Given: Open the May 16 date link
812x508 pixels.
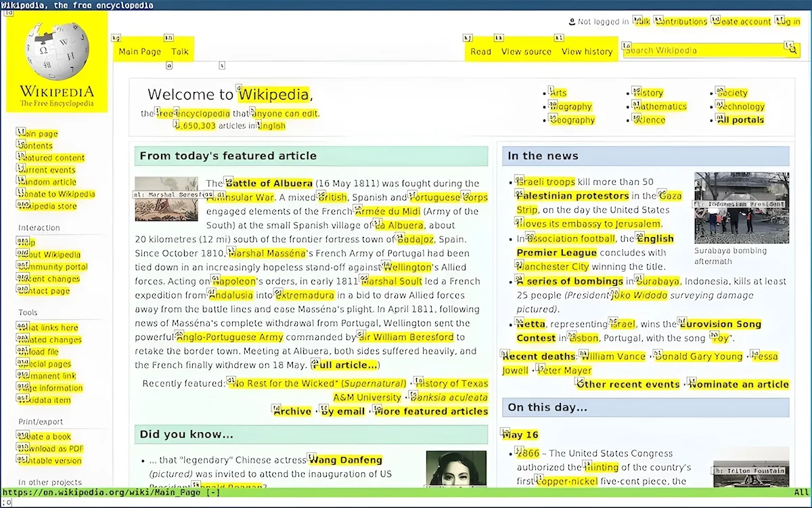Looking at the screenshot, I should tap(520, 435).
